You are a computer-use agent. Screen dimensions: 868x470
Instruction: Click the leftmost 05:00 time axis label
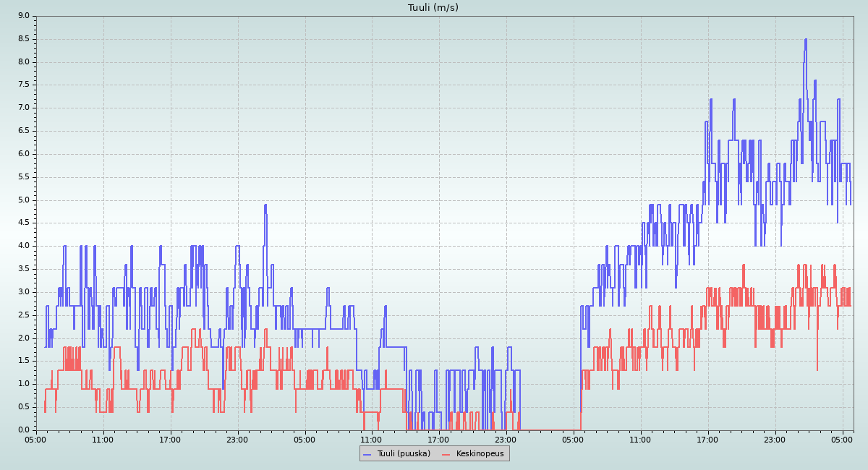point(36,439)
